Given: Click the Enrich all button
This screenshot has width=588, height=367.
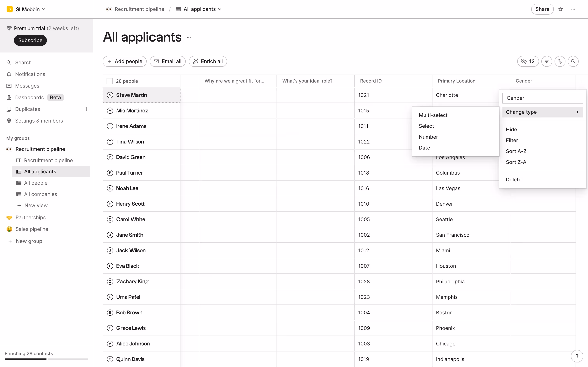Looking at the screenshot, I should pos(208,61).
